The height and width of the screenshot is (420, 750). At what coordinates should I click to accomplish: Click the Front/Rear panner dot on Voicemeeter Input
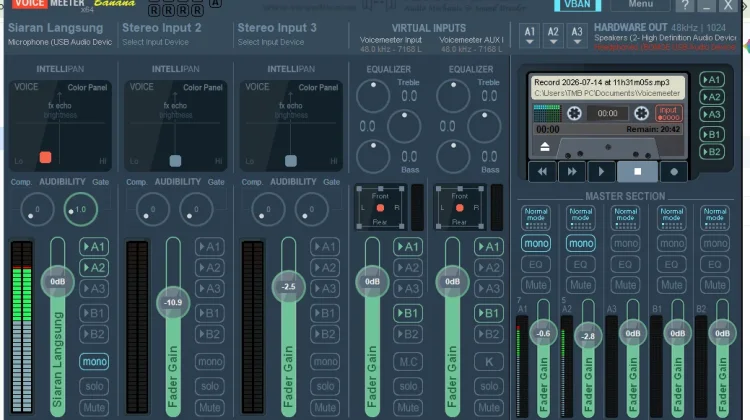point(380,208)
